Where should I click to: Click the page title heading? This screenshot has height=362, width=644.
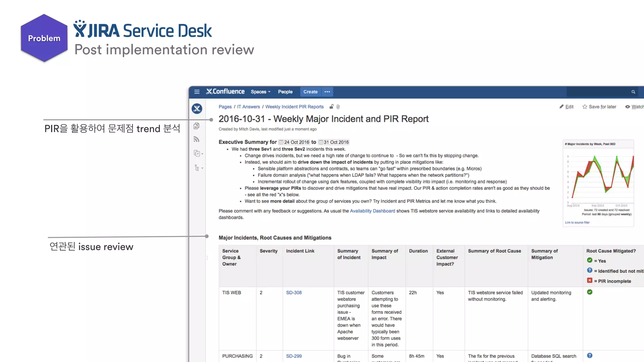(324, 119)
